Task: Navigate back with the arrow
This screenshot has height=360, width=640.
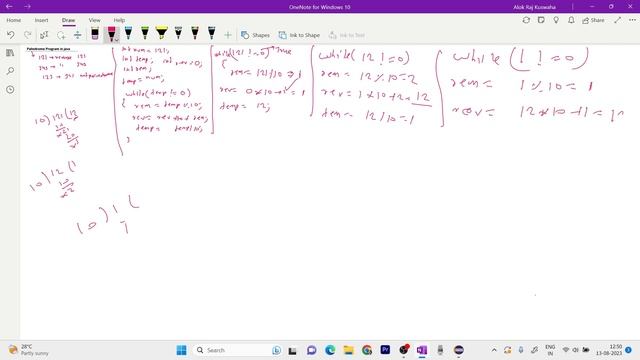Action: click(x=9, y=7)
